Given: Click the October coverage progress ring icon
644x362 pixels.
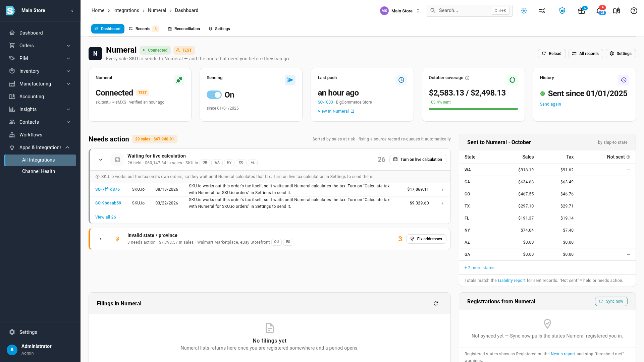Looking at the screenshot, I should 512,80.
